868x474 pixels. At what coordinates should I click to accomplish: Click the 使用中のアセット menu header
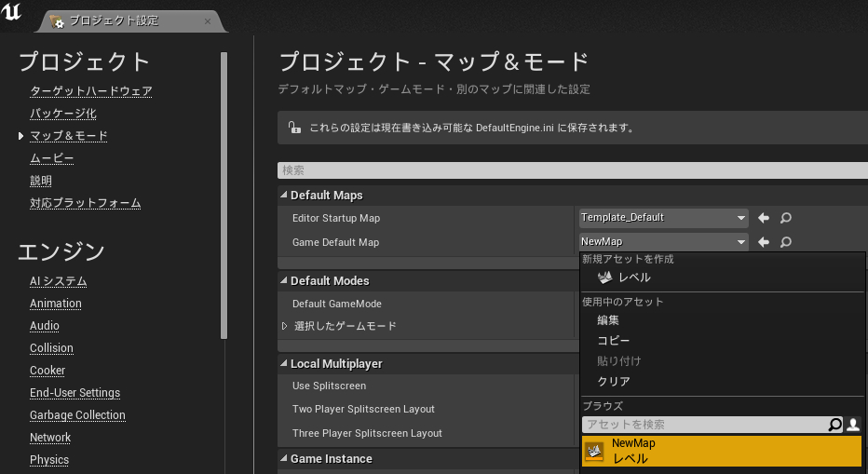click(x=622, y=301)
